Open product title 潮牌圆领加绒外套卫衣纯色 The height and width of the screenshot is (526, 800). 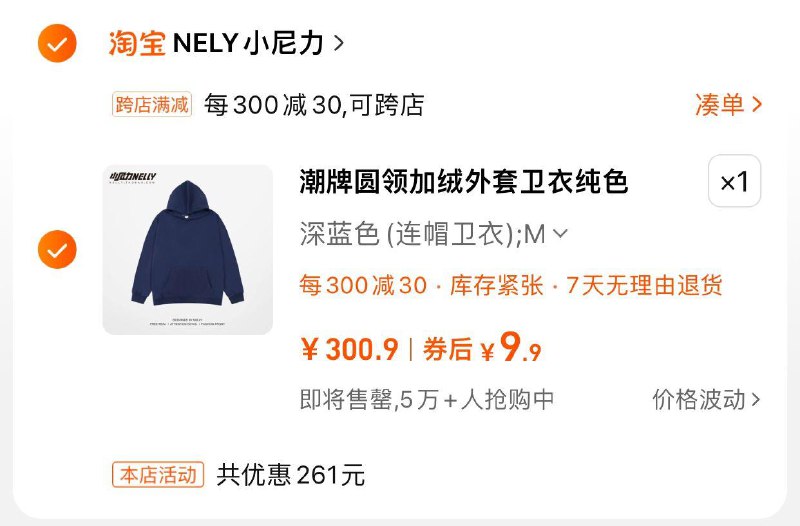[463, 182]
